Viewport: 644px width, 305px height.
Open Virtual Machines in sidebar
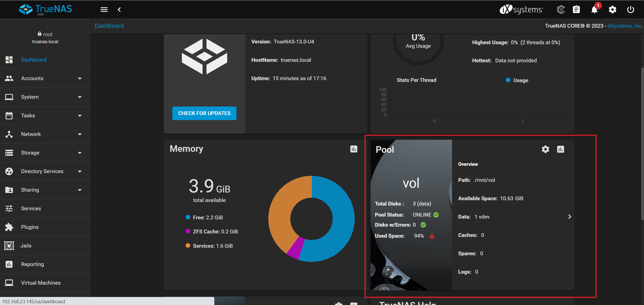point(41,283)
